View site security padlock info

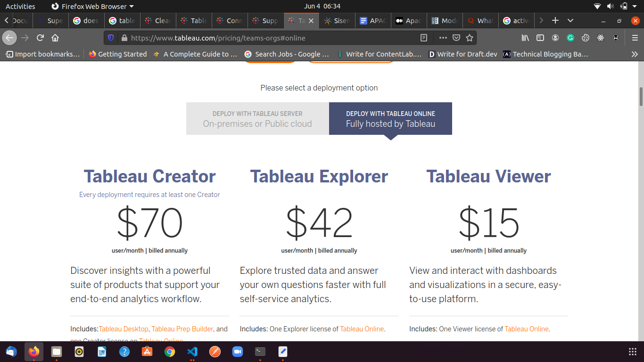pos(124,38)
